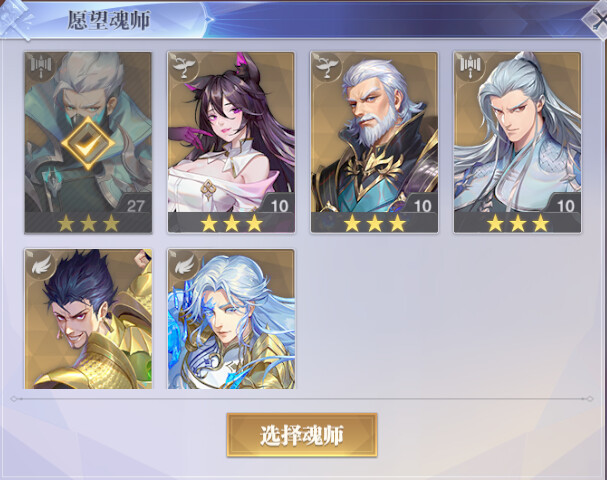Click star rating under silver-haired swordsman

click(x=518, y=223)
